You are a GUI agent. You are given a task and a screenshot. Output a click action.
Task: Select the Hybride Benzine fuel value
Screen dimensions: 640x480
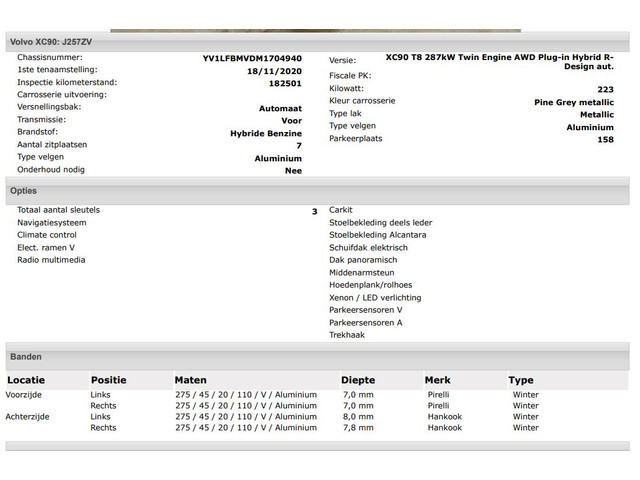[x=265, y=133]
